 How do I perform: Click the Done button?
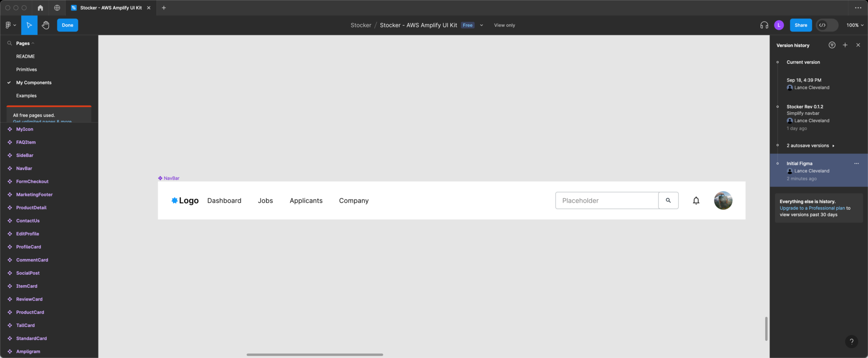pos(67,25)
